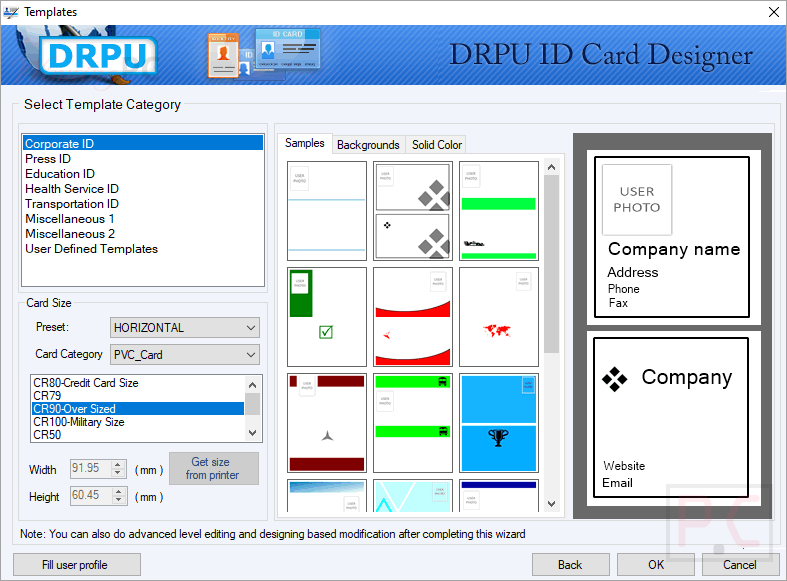Switch to the Backgrounds tab
This screenshot has width=787, height=581.
tap(368, 144)
